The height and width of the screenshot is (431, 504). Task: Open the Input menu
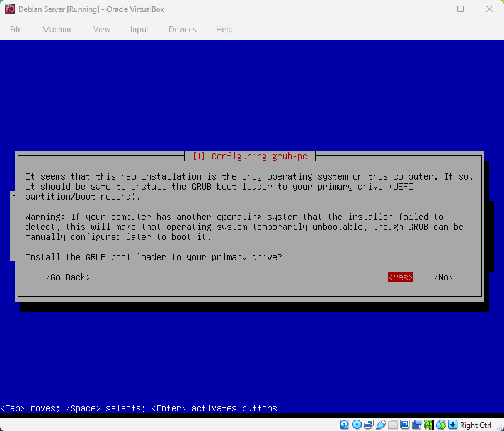(x=139, y=29)
